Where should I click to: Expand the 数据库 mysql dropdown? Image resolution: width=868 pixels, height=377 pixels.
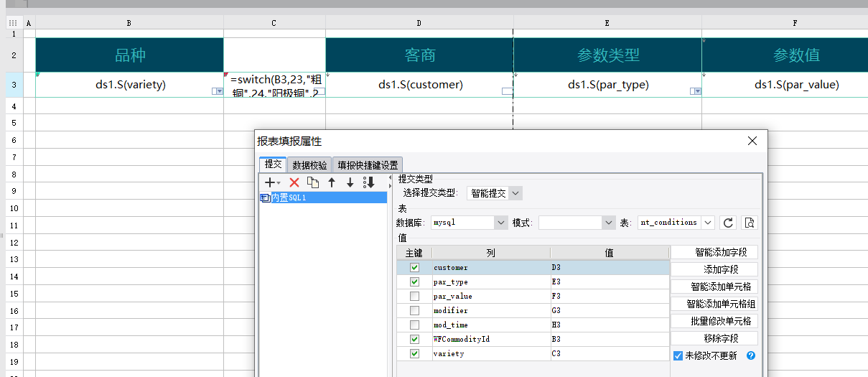tap(500, 223)
